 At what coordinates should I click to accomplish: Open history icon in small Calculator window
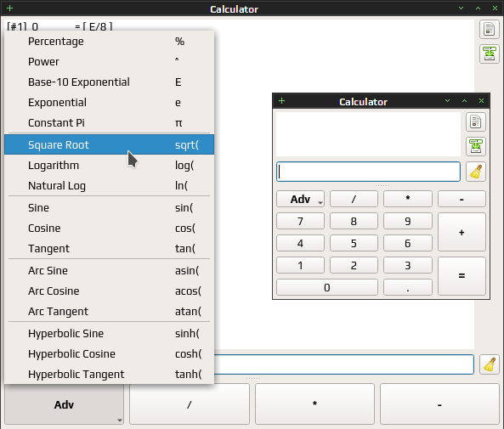tap(475, 121)
